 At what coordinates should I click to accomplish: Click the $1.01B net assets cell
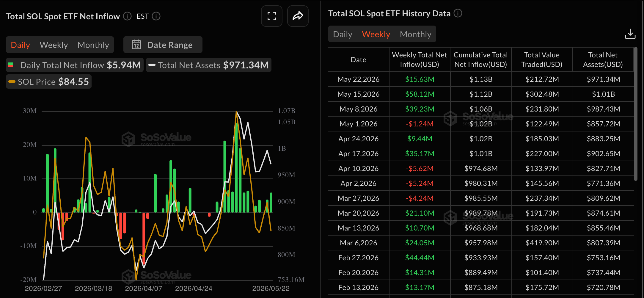coord(603,94)
